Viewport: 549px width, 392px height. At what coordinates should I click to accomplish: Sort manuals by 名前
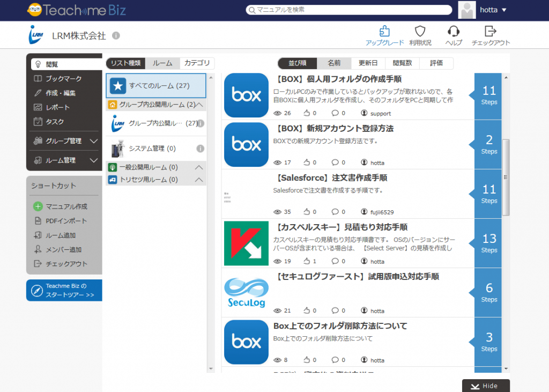(334, 63)
